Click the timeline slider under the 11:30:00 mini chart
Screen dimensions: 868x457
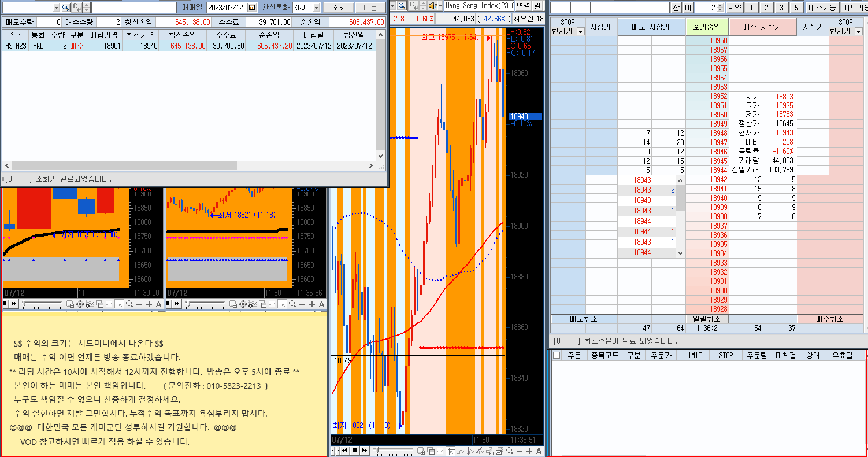pos(42,304)
